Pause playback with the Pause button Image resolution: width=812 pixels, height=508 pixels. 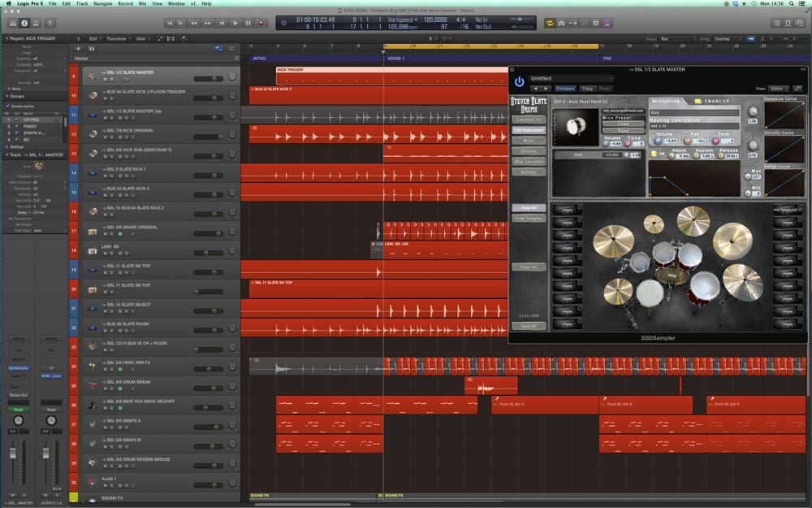[x=248, y=24]
